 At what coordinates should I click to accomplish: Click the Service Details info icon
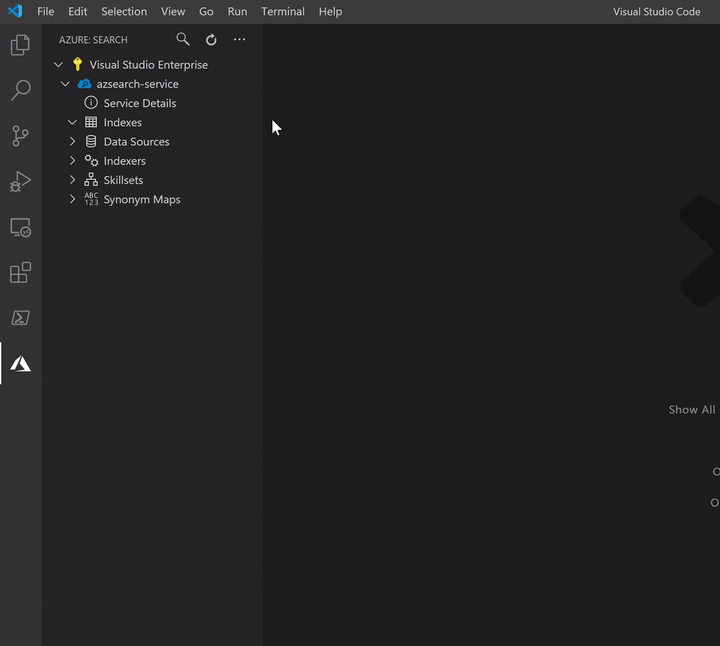pos(91,103)
